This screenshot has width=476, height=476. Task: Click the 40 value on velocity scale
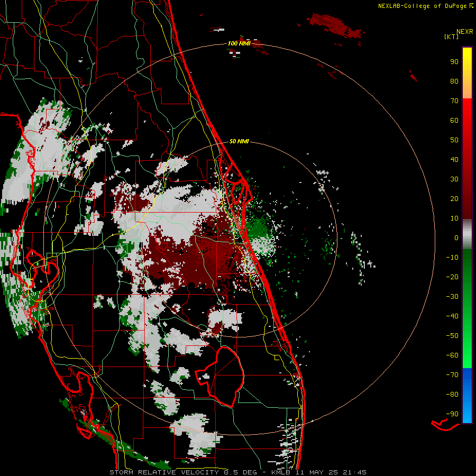(454, 160)
